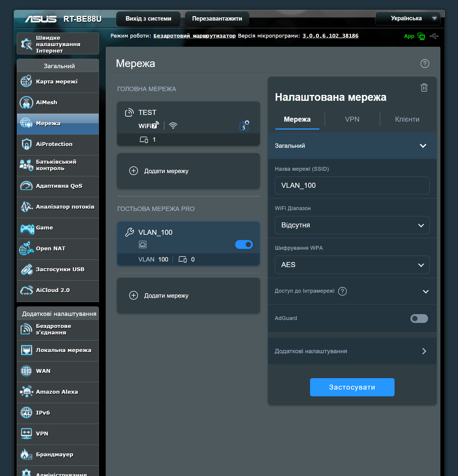The width and height of the screenshot is (458, 476).
Task: Click the ASUS logo
Action: pyautogui.click(x=41, y=19)
